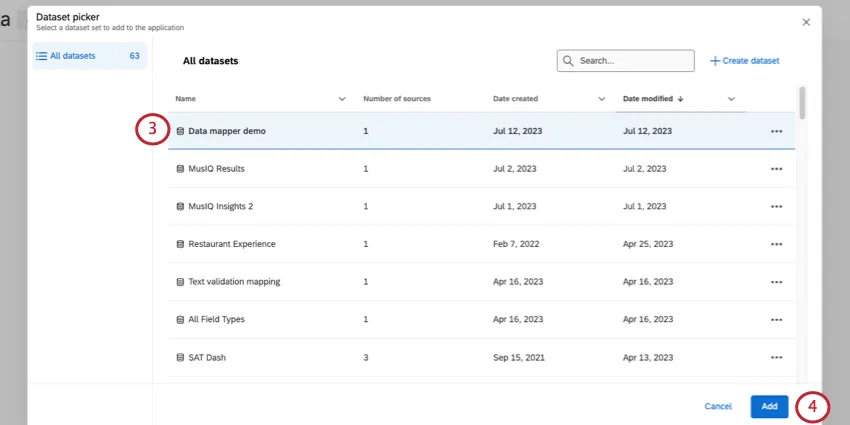This screenshot has height=425, width=850.
Task: Click the Cancel link
Action: click(x=718, y=406)
